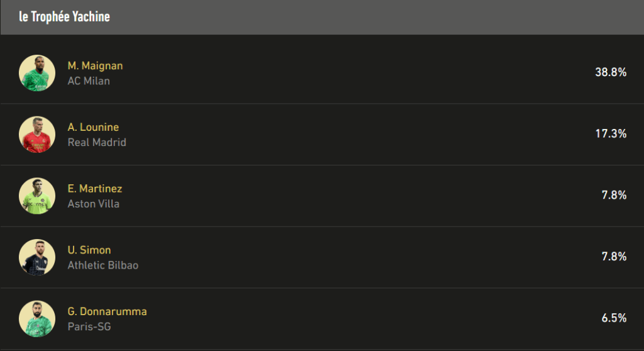Click M. Maignan's player avatar

37,73
